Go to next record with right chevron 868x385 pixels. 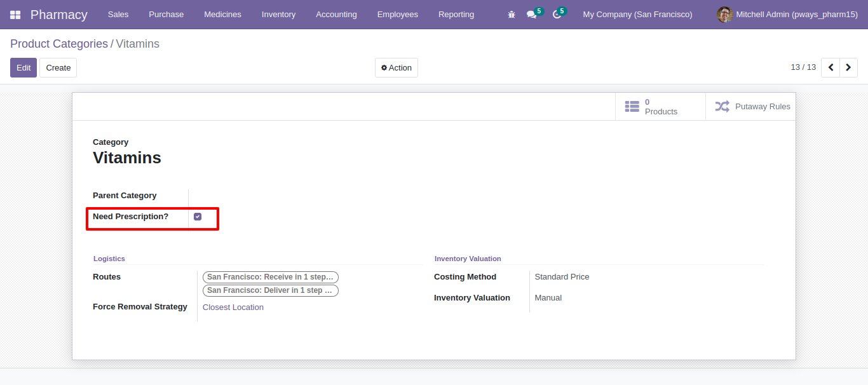pos(849,67)
